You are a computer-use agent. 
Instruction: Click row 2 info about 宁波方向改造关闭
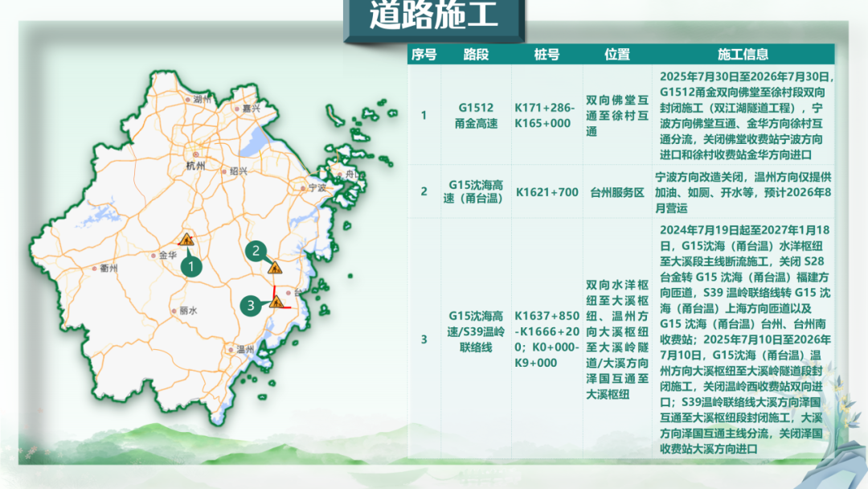[743, 192]
